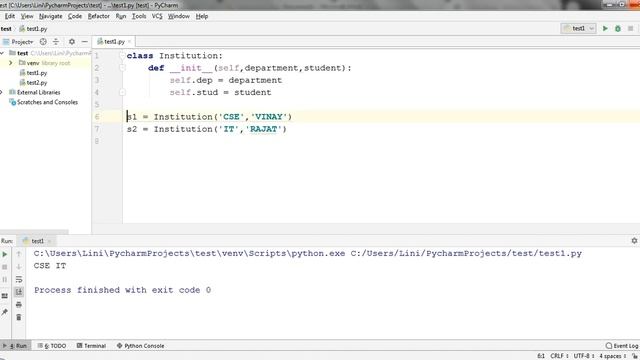Click gutter line number 5
Image resolution: width=640 pixels, height=360 pixels.
pyautogui.click(x=97, y=104)
